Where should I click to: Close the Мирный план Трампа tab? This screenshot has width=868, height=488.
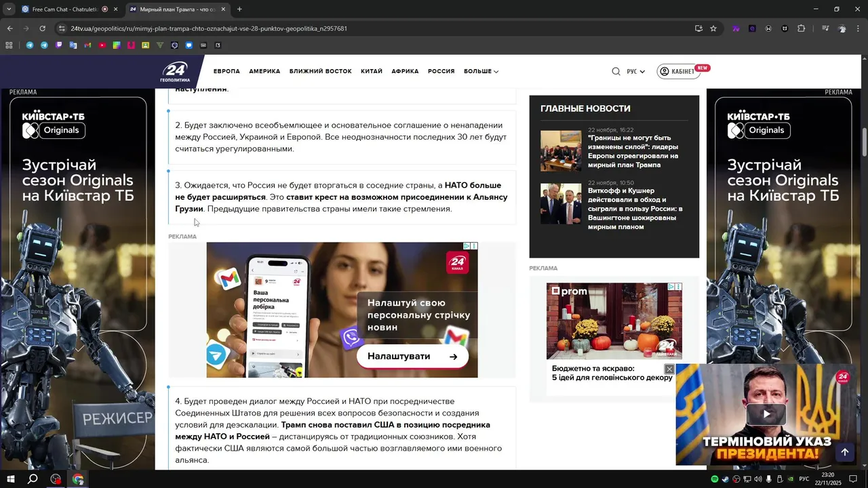tap(223, 9)
